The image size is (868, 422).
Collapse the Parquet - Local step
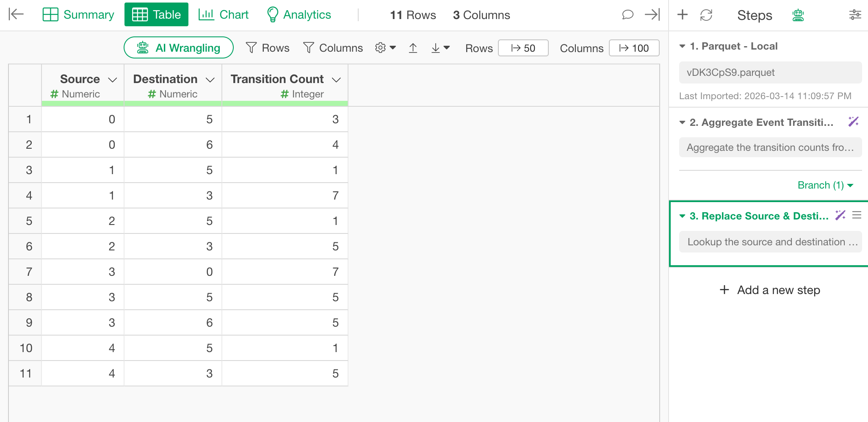[x=682, y=46]
